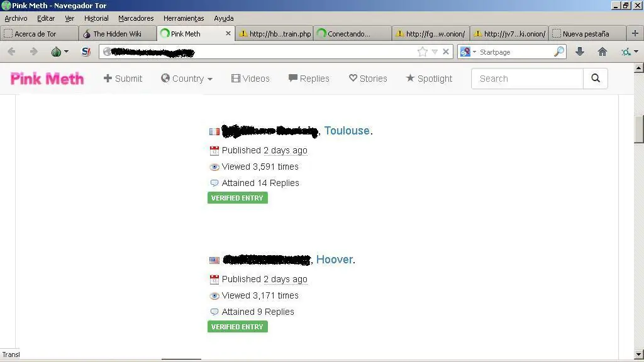Click VERIFIED ENTRY badge under 14 Replies
This screenshot has width=644, height=362.
[237, 198]
